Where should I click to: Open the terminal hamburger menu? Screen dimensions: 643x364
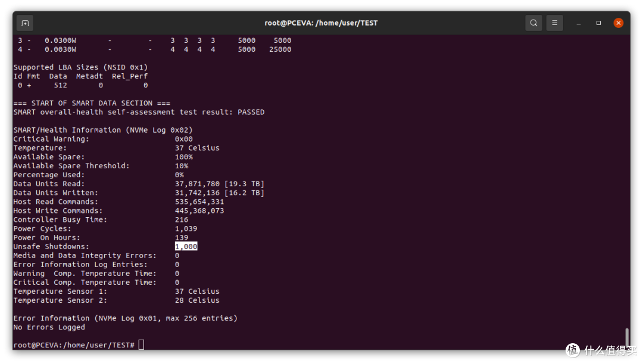pyautogui.click(x=554, y=23)
